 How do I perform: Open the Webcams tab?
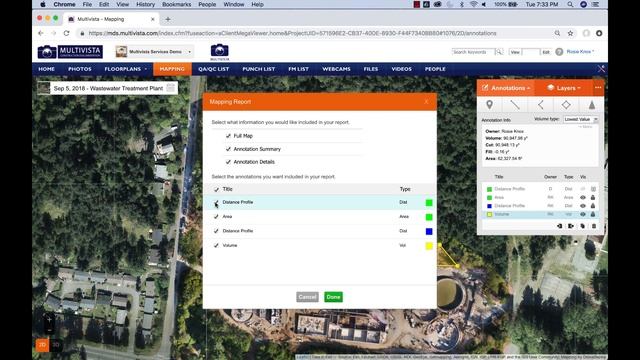(x=336, y=69)
